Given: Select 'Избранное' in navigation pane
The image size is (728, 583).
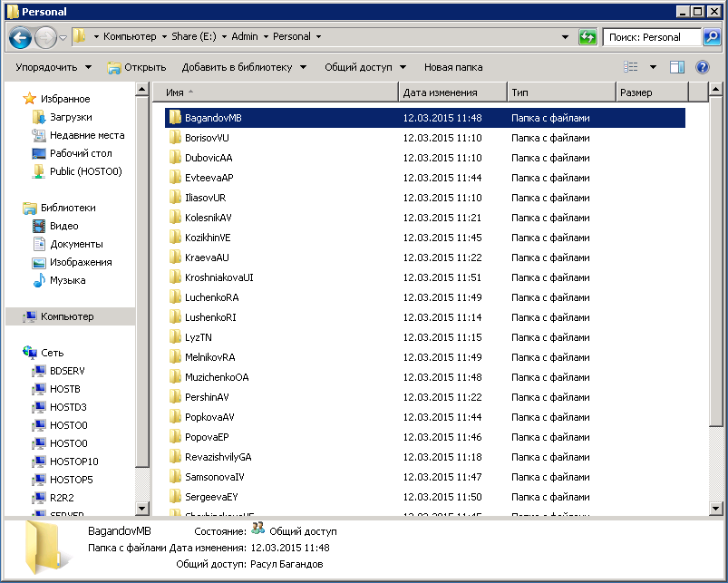Looking at the screenshot, I should coord(65,99).
